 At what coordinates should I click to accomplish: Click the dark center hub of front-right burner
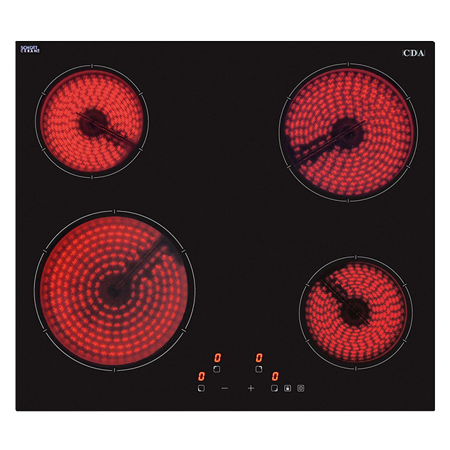coord(354,311)
